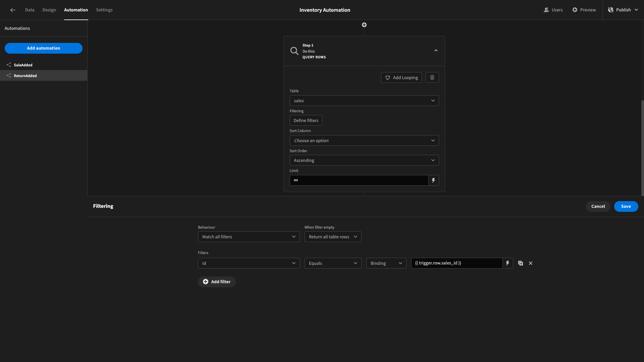Screen dimensions: 644x362
Task: Open the Equals operator dropdown
Action: pyautogui.click(x=333, y=263)
